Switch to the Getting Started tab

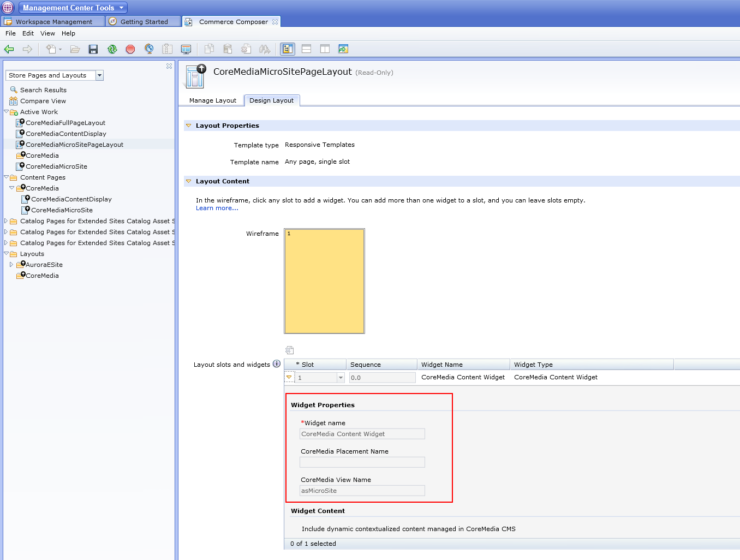(x=144, y=22)
